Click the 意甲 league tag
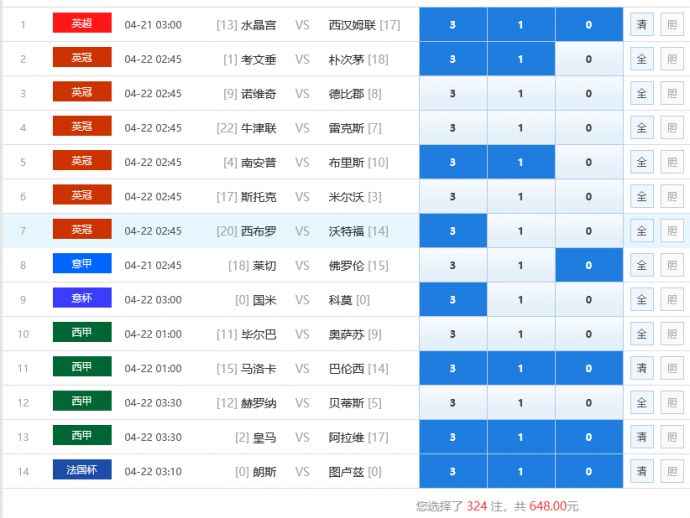The width and height of the screenshot is (690, 518). tap(82, 264)
